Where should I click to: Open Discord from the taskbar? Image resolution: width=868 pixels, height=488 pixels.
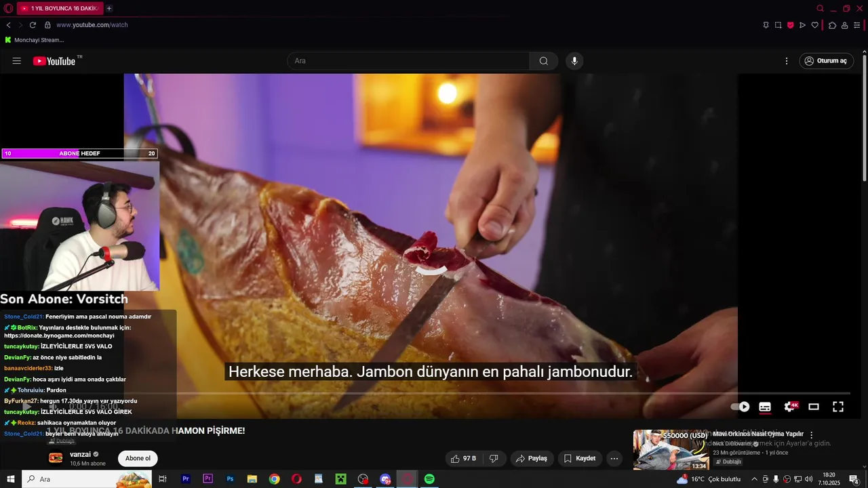coord(385,479)
